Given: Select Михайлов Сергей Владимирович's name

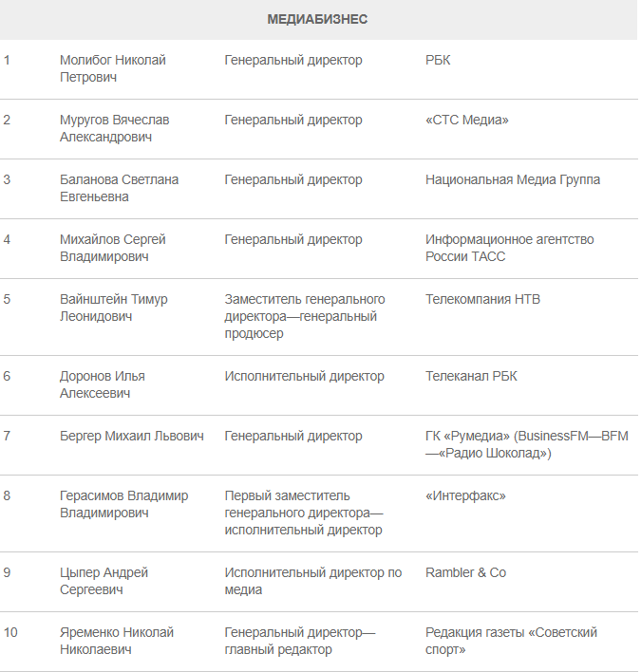Looking at the screenshot, I should [x=112, y=248].
